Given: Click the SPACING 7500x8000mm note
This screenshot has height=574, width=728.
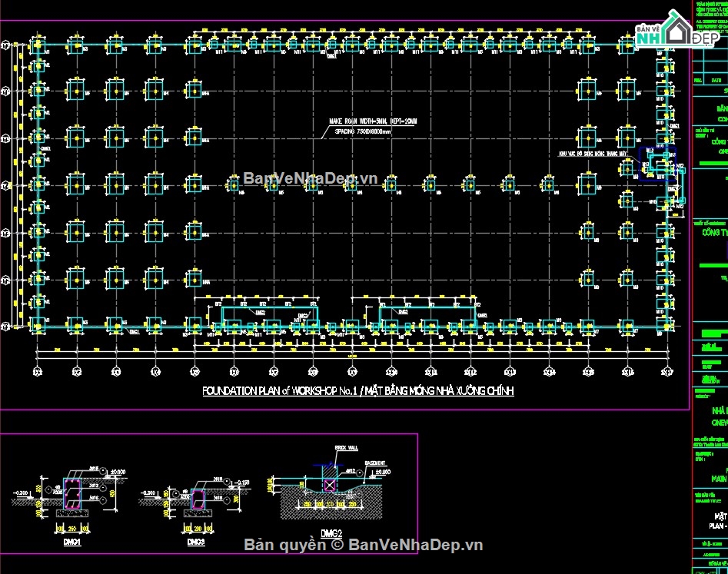Looking at the screenshot, I should pos(363,131).
